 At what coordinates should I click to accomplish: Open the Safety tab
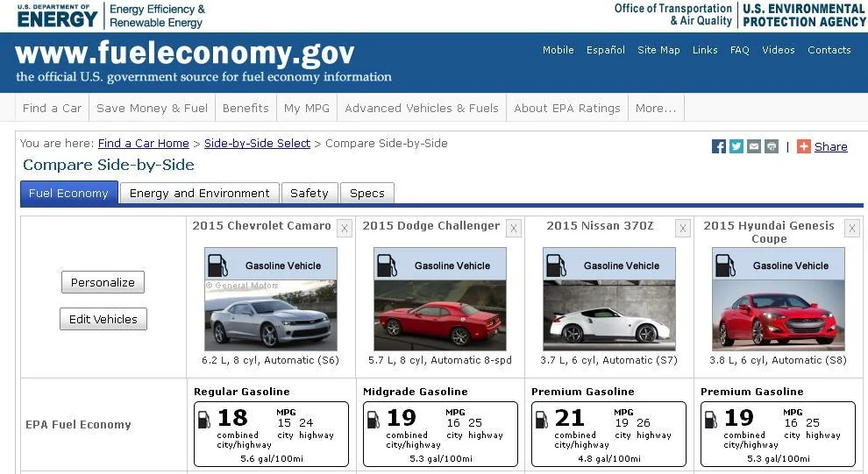point(309,194)
